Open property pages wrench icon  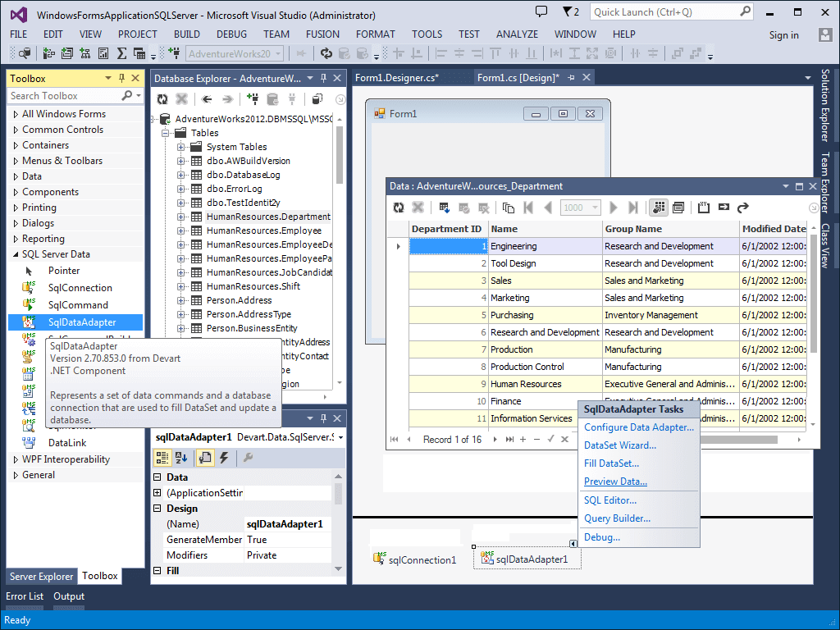pos(248,458)
